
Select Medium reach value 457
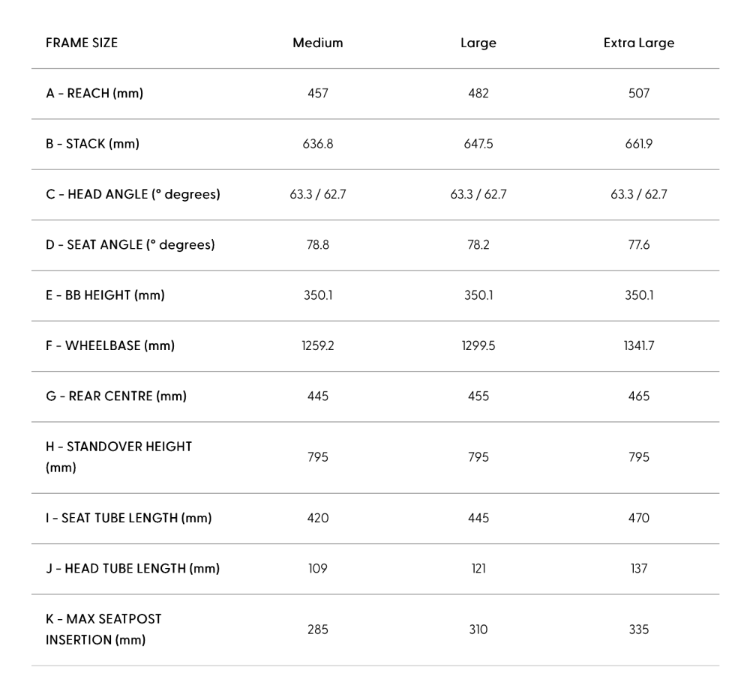click(x=318, y=93)
